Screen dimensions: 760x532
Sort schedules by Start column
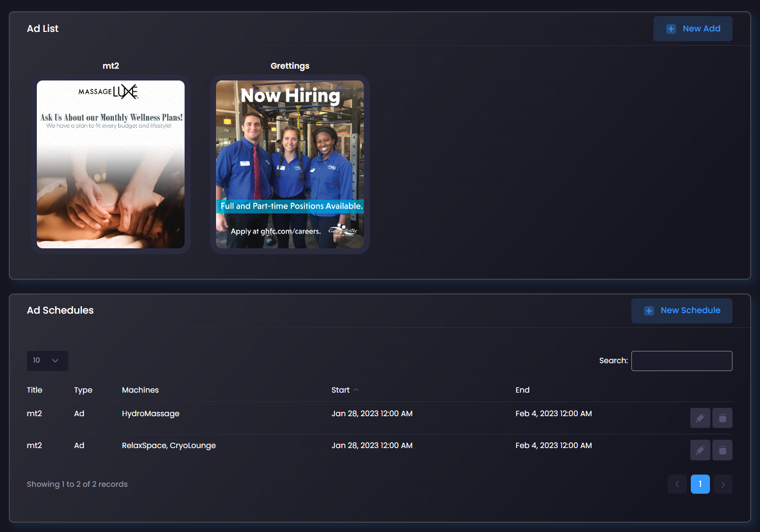coord(341,390)
